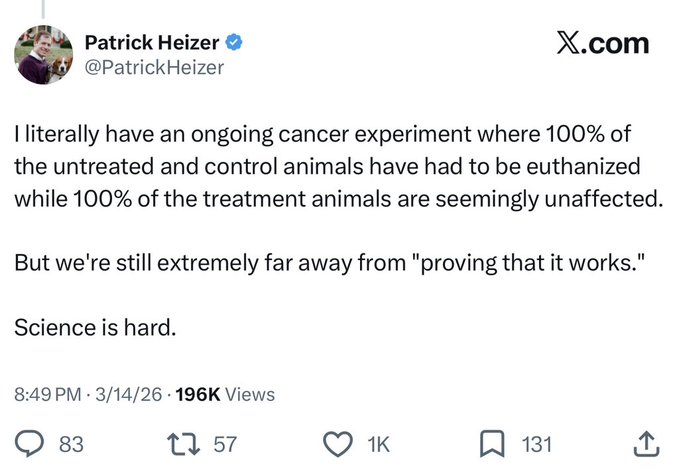Screen dimensions: 679x475
Task: Open the share arrow icon
Action: [646, 443]
